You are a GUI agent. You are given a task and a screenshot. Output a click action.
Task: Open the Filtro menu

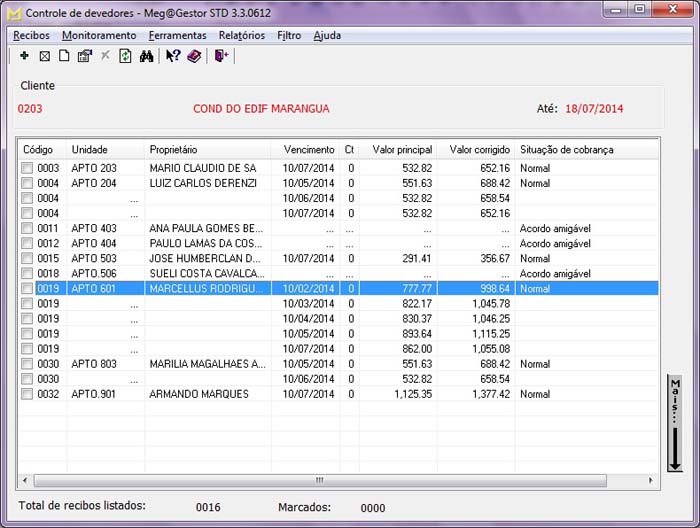coord(289,35)
